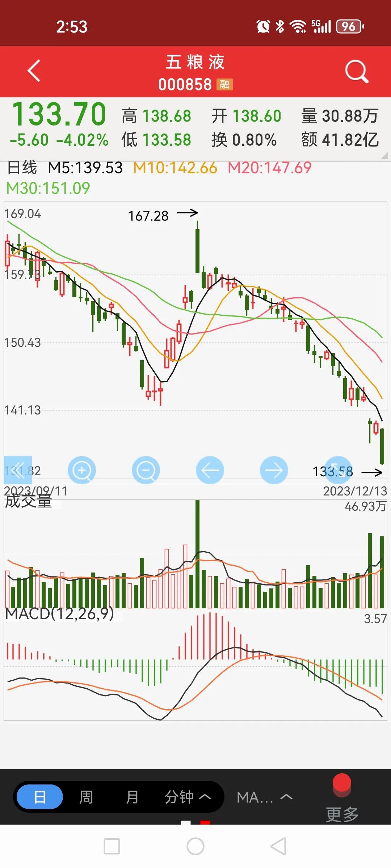Tap M5:139.53 moving average label
This screenshot has width=391, height=868.
[85, 168]
